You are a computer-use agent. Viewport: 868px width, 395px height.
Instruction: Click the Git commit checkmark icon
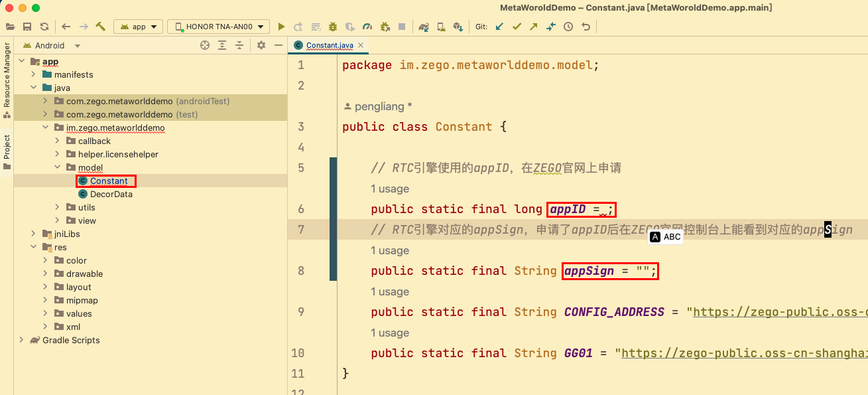click(x=517, y=27)
